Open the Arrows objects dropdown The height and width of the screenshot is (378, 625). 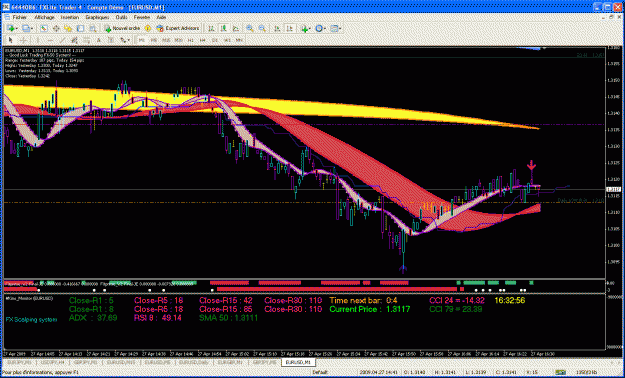125,40
